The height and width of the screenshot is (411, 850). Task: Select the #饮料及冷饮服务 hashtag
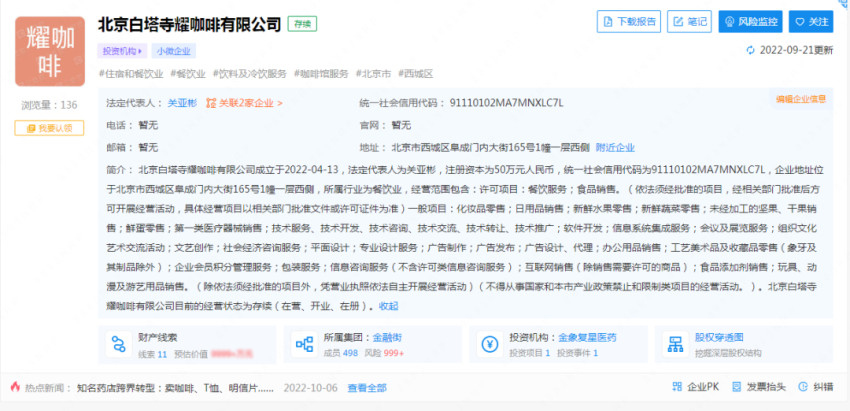click(249, 74)
